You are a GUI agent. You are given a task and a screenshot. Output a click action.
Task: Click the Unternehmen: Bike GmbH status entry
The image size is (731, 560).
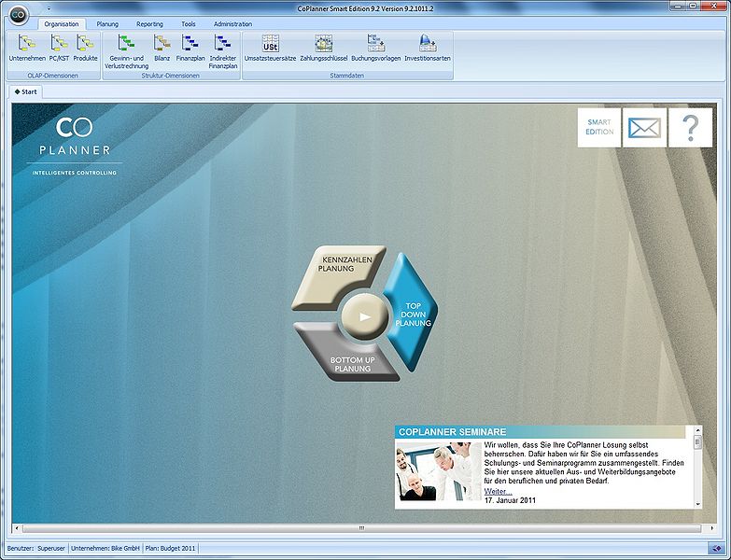[x=105, y=549]
